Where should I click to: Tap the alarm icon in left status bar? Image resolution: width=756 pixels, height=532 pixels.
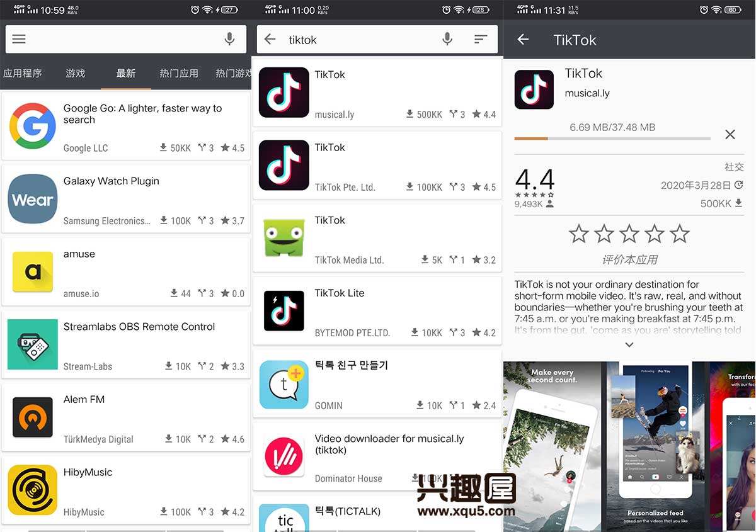point(195,9)
